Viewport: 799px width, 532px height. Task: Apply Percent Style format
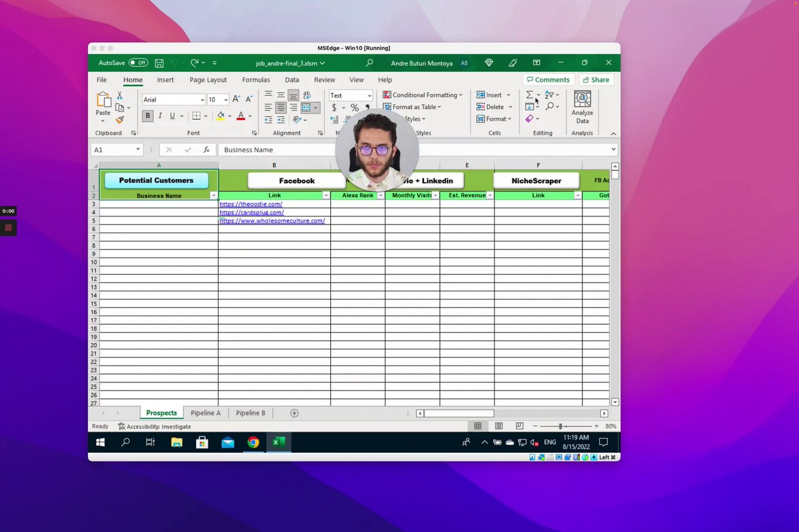click(355, 108)
